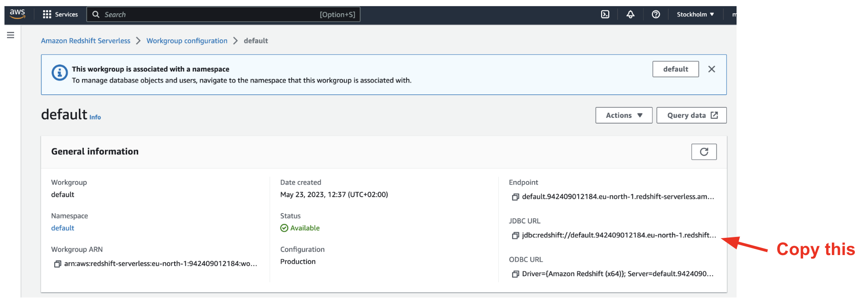Image resolution: width=868 pixels, height=308 pixels.
Task: Open the Services grid menu
Action: coord(60,15)
